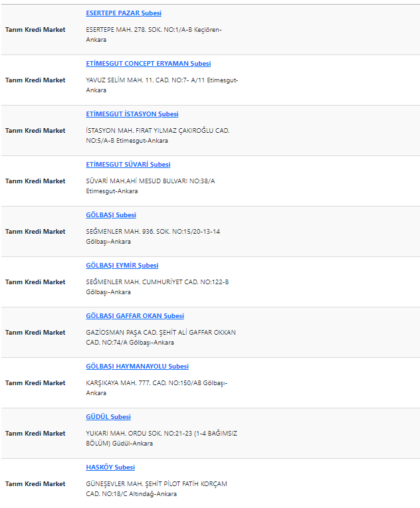Click Tarım Kredi Market in GÖLBAŞI HAYMANAYOLU row
This screenshot has height=508, width=420.
35,383
